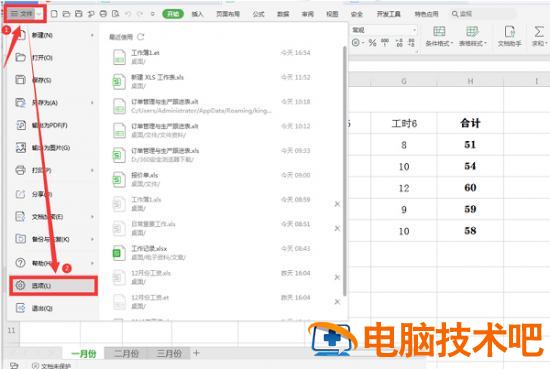Click the Open folder icon in quick toolbar

pyautogui.click(x=66, y=14)
